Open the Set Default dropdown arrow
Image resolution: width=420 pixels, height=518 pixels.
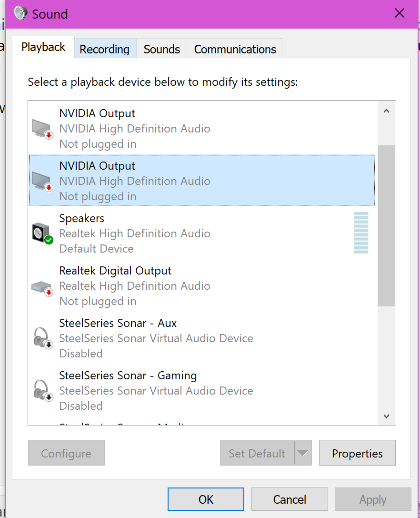click(303, 453)
